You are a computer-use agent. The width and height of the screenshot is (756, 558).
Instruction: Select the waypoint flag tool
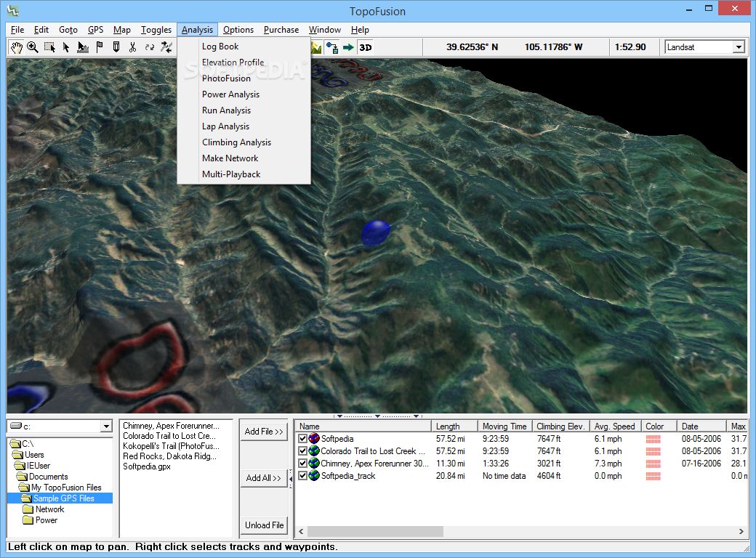[100, 47]
